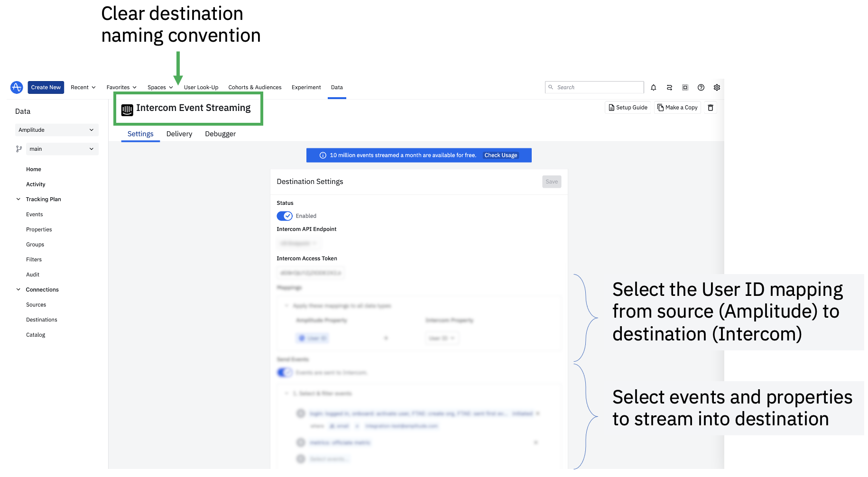The image size is (868, 477).
Task: Open the Setup Guide
Action: pyautogui.click(x=628, y=108)
